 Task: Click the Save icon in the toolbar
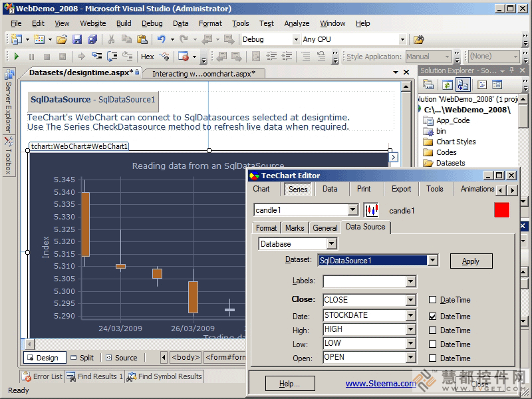(x=77, y=40)
